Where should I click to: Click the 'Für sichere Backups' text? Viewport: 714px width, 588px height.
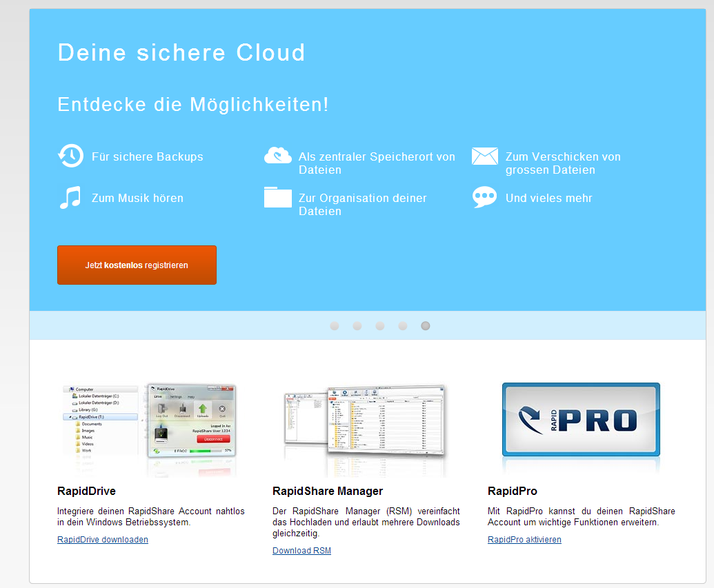[148, 156]
